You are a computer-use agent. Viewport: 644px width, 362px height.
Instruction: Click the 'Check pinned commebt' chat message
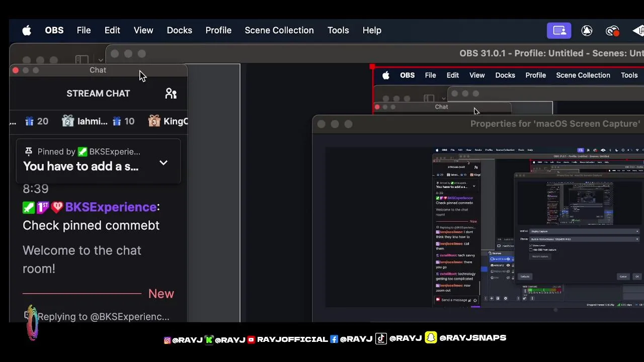(91, 225)
